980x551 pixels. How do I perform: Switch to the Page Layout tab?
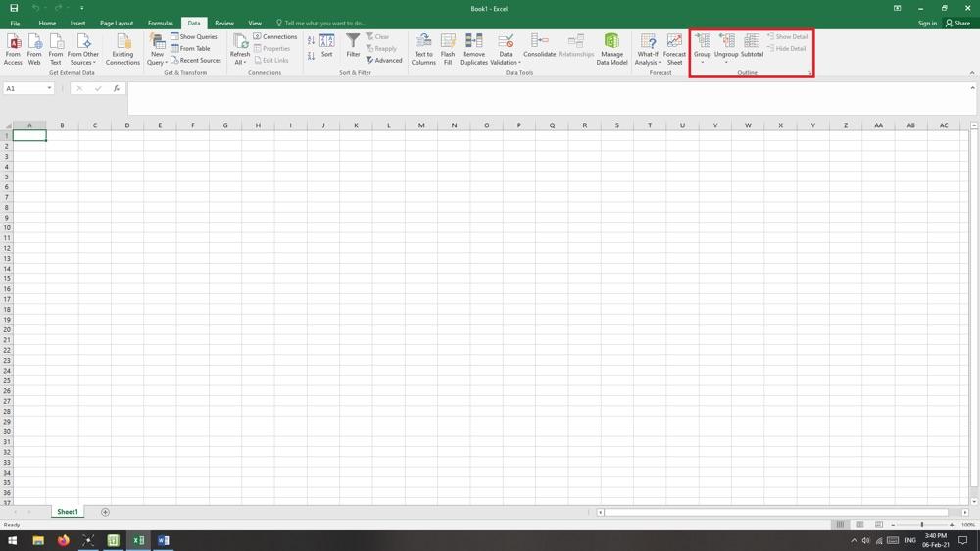point(117,23)
